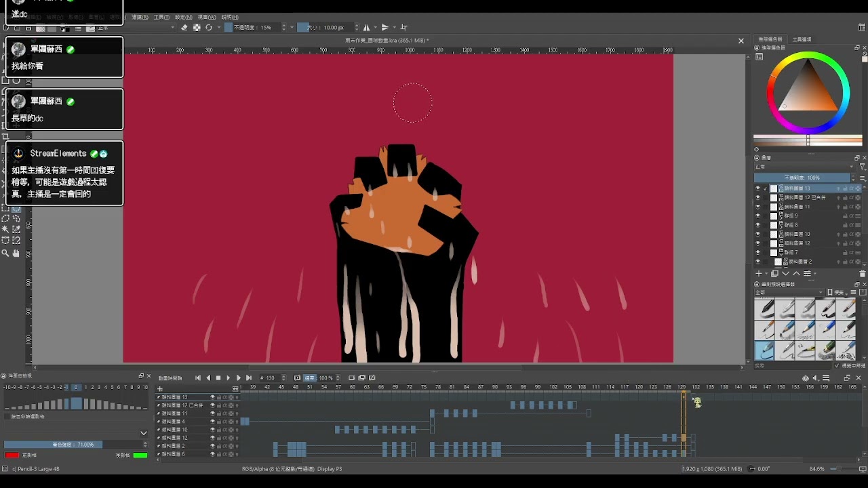
Task: Click the wrap-around mode icon in toolbar
Action: click(x=404, y=28)
